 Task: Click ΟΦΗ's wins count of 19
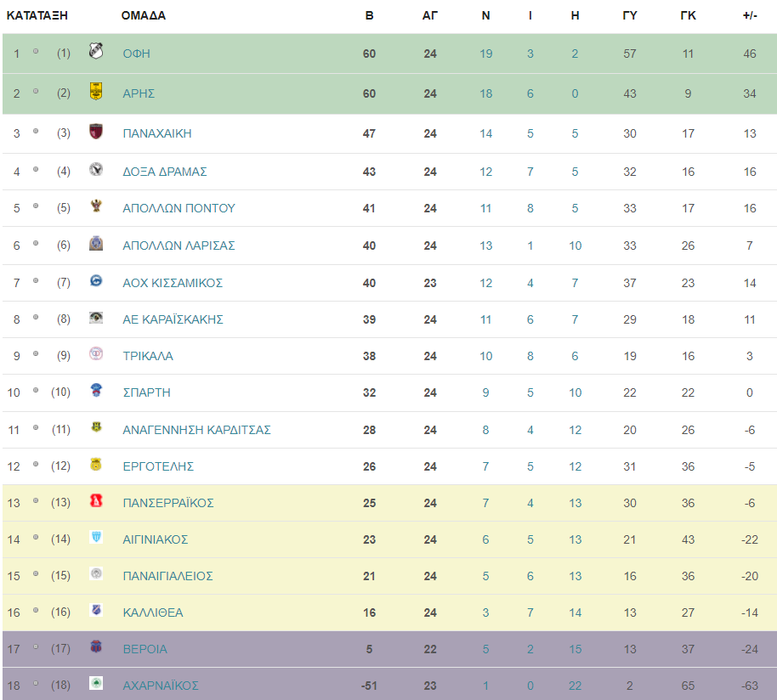(485, 54)
